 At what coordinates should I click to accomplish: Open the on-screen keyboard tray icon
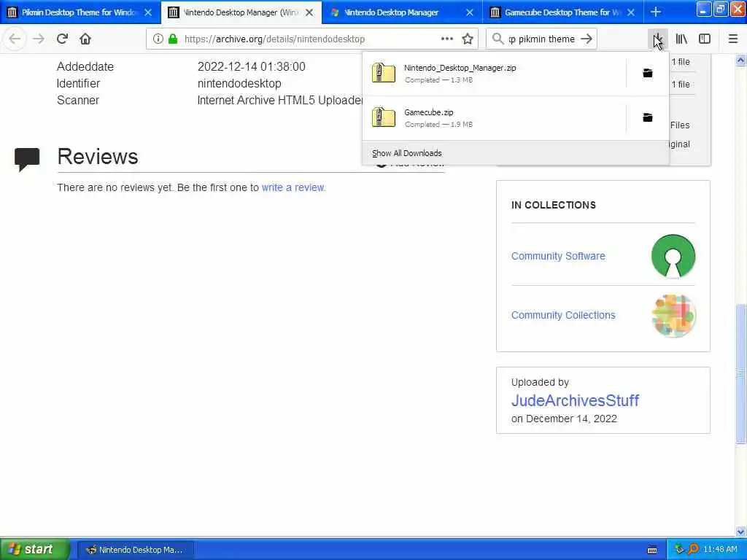pyautogui.click(x=652, y=550)
